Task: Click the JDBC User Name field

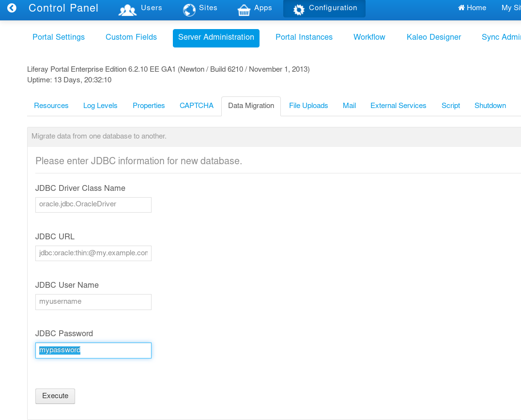Action: click(x=93, y=301)
